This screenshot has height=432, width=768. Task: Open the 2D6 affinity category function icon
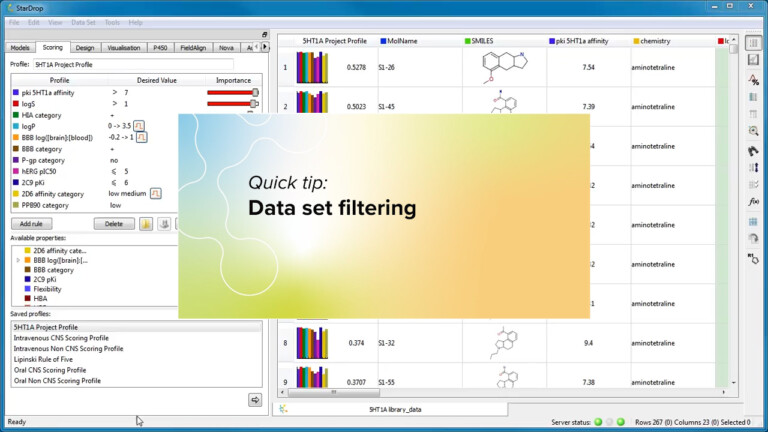point(155,193)
